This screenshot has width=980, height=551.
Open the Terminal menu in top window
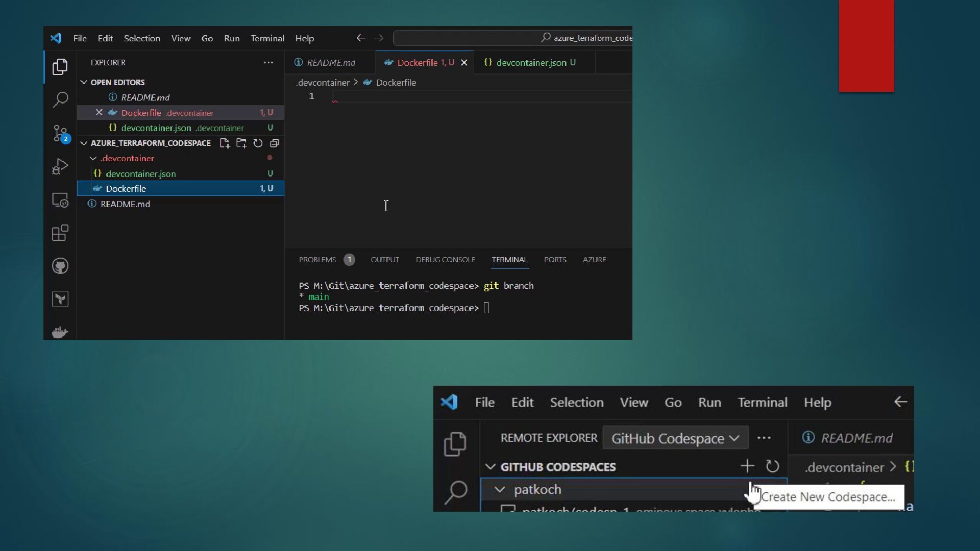click(x=267, y=38)
